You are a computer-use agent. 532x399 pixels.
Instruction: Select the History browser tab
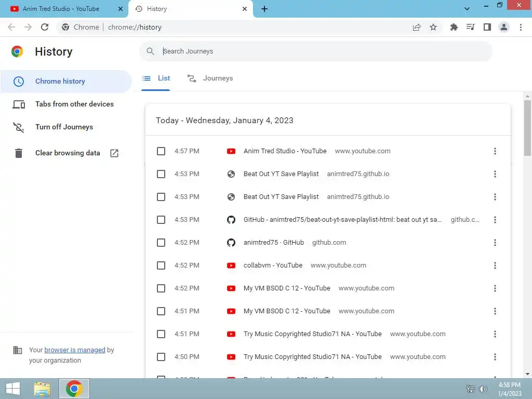(x=191, y=9)
